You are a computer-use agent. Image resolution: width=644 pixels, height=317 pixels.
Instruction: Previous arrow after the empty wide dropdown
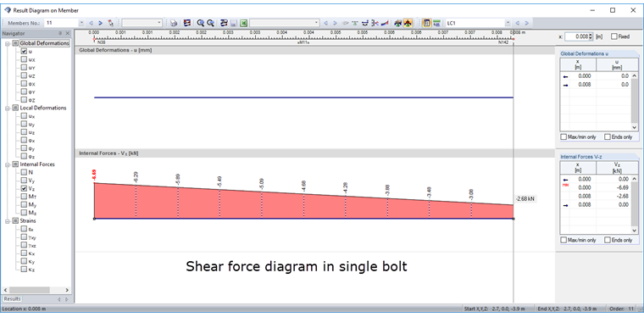click(x=325, y=23)
